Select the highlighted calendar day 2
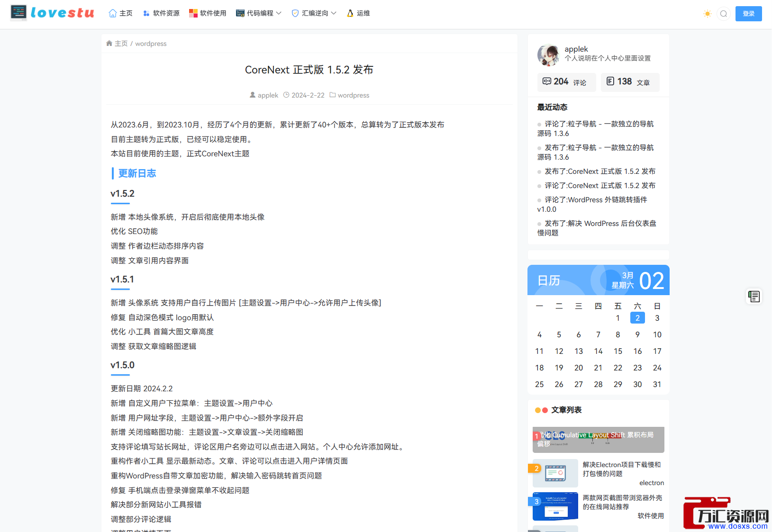The width and height of the screenshot is (772, 532). click(637, 318)
